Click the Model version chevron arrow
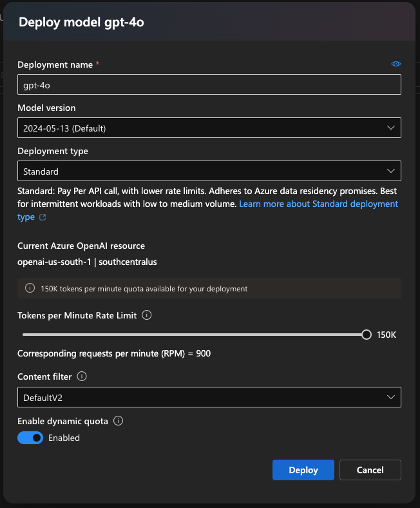The image size is (420, 508). pyautogui.click(x=390, y=128)
